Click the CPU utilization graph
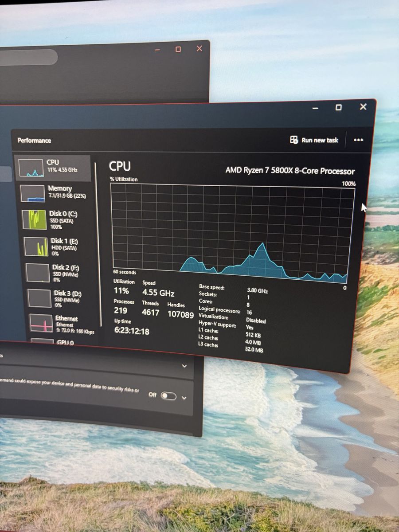This screenshot has height=532, width=399. [x=232, y=233]
